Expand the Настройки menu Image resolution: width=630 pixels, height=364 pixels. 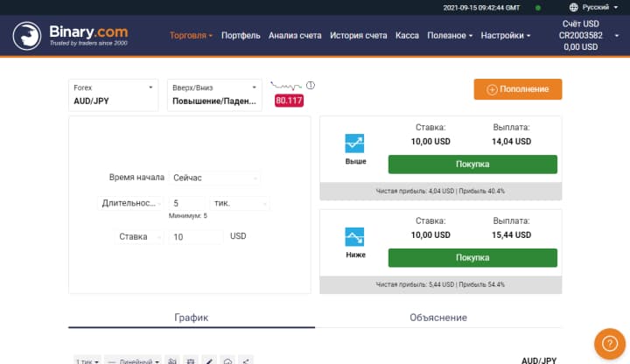[x=506, y=35]
